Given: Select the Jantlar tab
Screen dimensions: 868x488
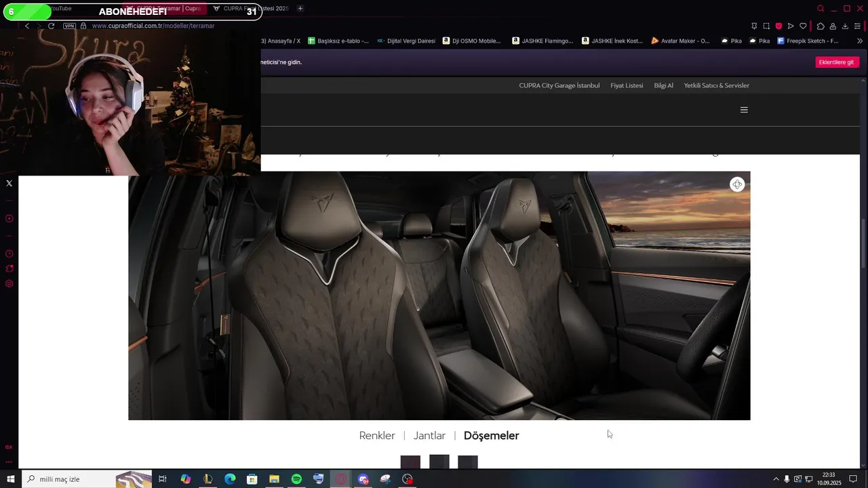Looking at the screenshot, I should click(x=429, y=436).
